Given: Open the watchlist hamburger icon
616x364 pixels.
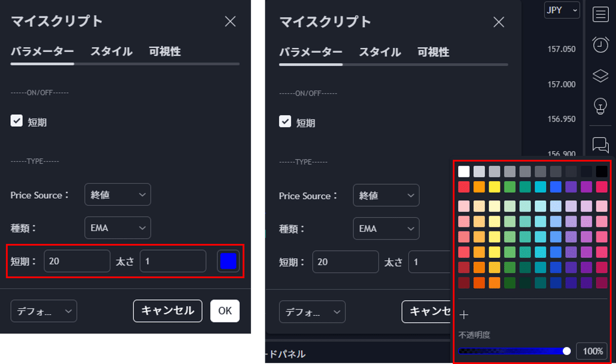Looking at the screenshot, I should pos(600,14).
